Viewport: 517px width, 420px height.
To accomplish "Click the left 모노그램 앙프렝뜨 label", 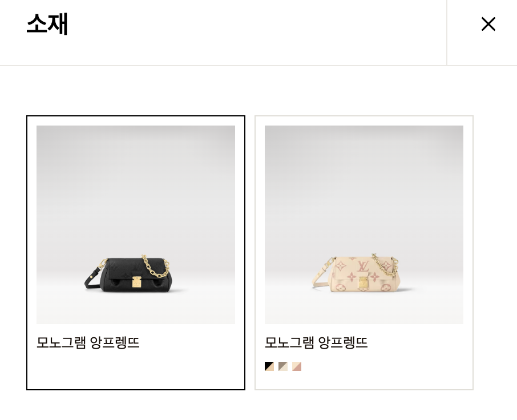I will [88, 342].
